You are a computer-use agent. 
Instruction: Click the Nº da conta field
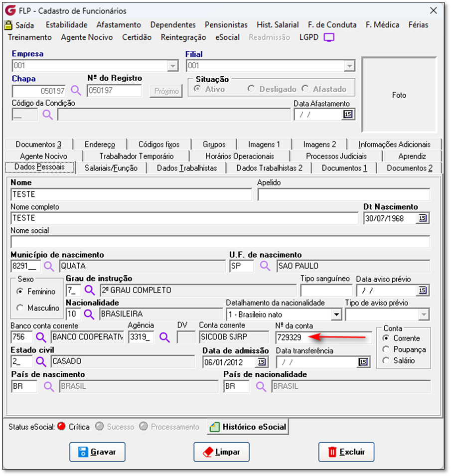[323, 337]
